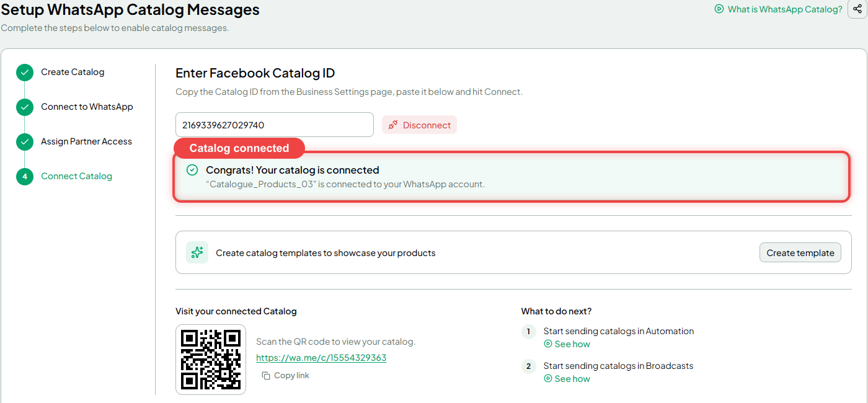The image size is (868, 403).
Task: Click the unplug icon in Disconnect button
Action: coord(393,125)
